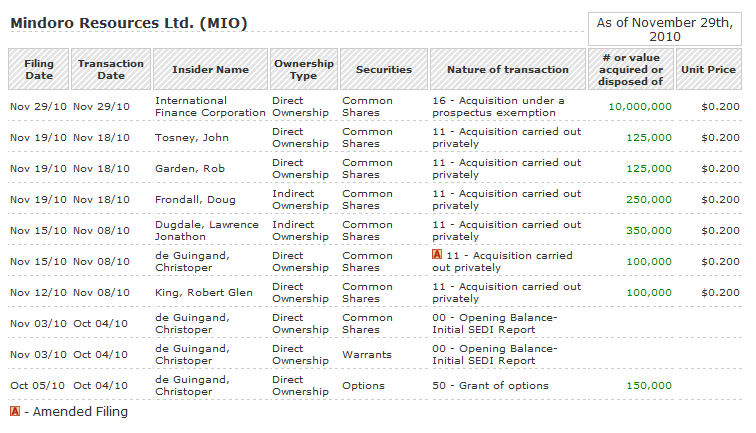This screenshot has height=433, width=756.
Task: Click the 10,000,000 shares acquired value
Action: pos(639,107)
